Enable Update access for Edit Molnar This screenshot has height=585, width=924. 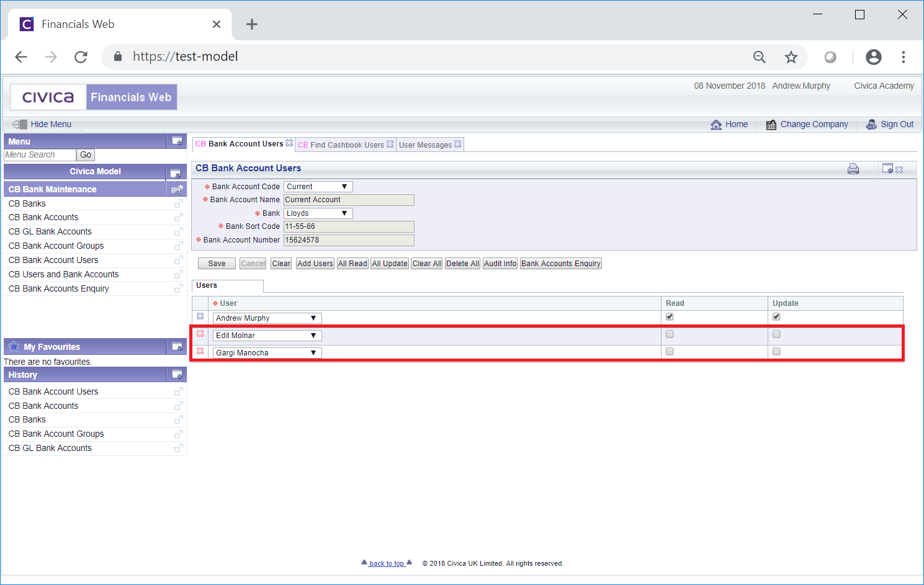pos(776,334)
